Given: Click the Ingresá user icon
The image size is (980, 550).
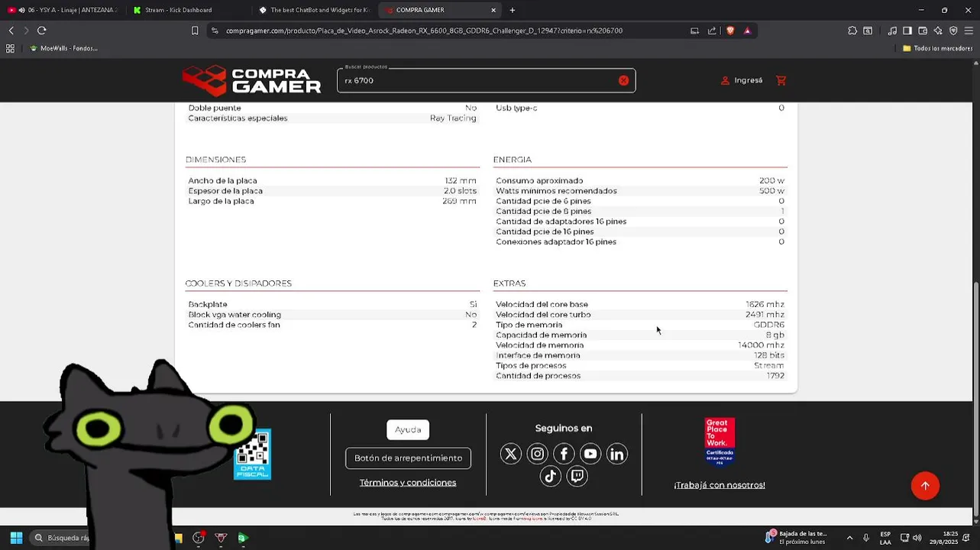Looking at the screenshot, I should click(x=725, y=80).
